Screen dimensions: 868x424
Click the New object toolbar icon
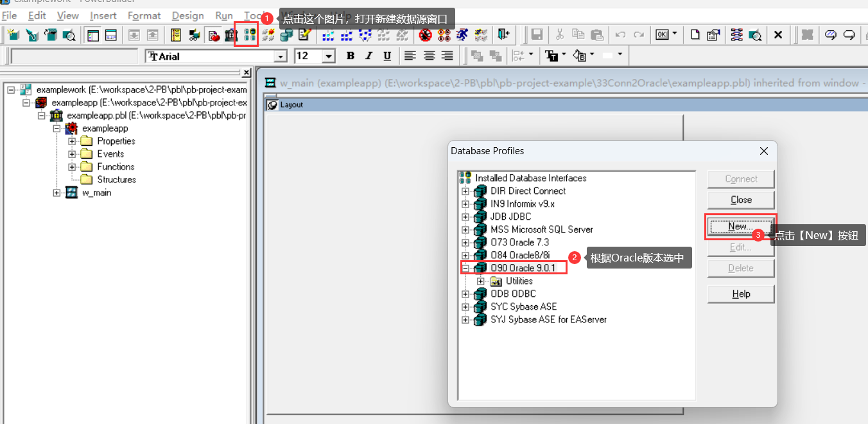13,35
